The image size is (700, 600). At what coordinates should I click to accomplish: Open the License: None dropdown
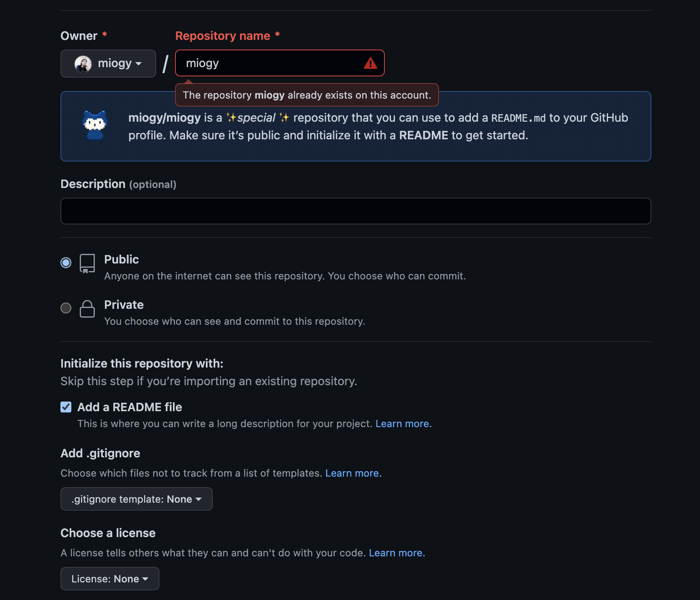(110, 579)
